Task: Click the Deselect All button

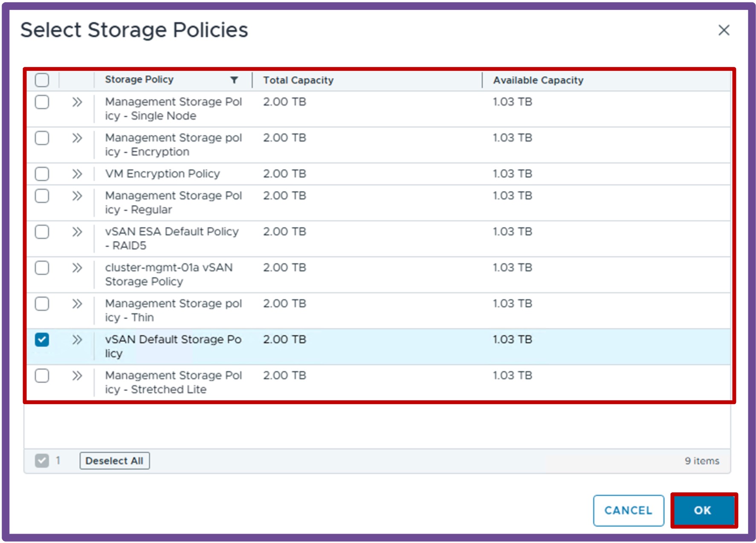Action: (x=114, y=461)
